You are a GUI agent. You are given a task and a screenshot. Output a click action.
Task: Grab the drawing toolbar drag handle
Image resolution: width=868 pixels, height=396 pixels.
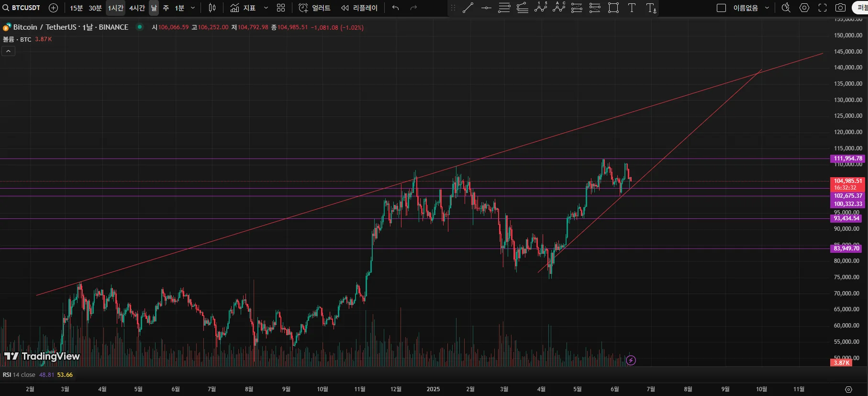tap(453, 8)
